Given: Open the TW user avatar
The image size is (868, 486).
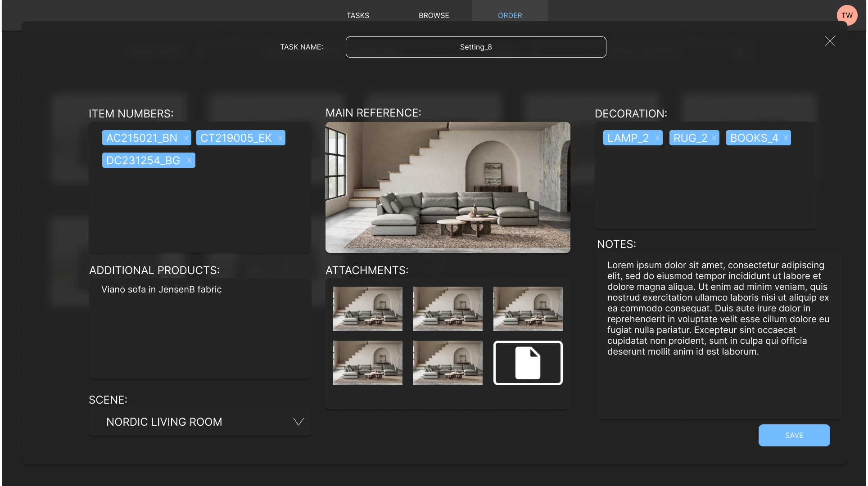Looking at the screenshot, I should point(847,15).
